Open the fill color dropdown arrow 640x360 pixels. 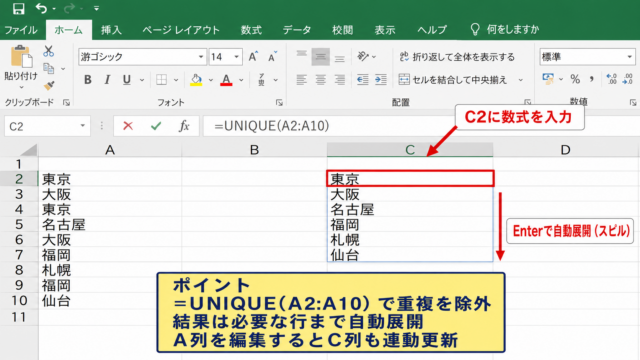[211, 80]
